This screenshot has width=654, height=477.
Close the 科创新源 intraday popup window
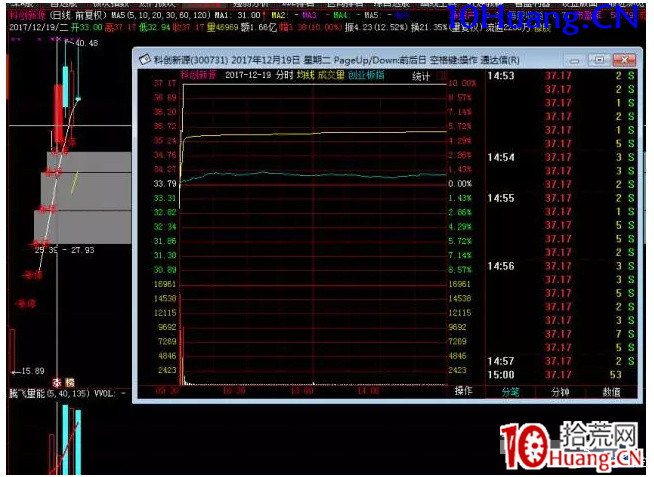coord(624,60)
